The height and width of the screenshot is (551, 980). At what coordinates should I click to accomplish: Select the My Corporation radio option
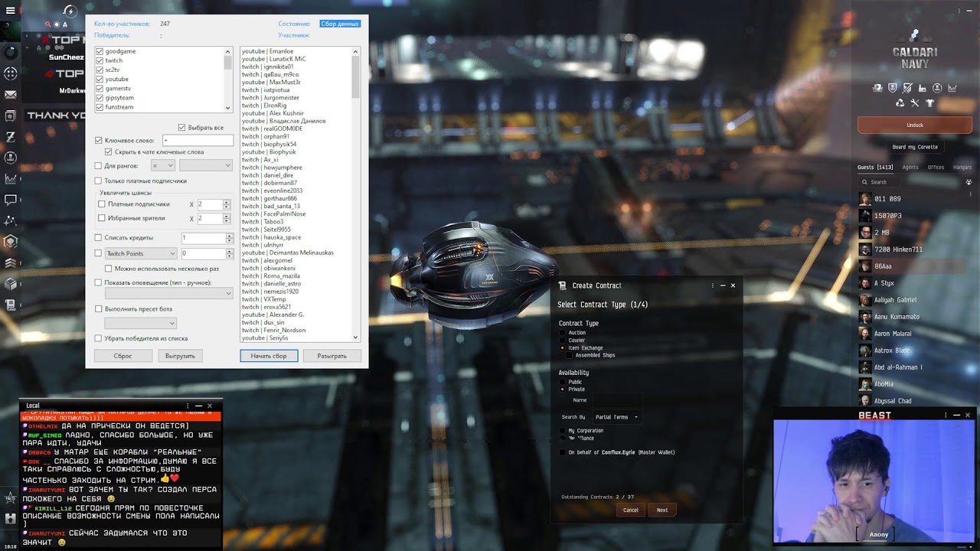pos(562,431)
